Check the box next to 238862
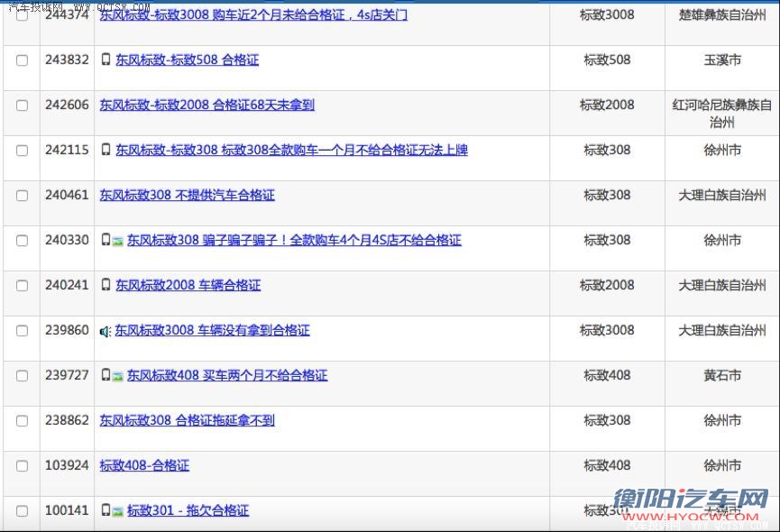Viewport: 780px width, 532px height. pos(22,420)
